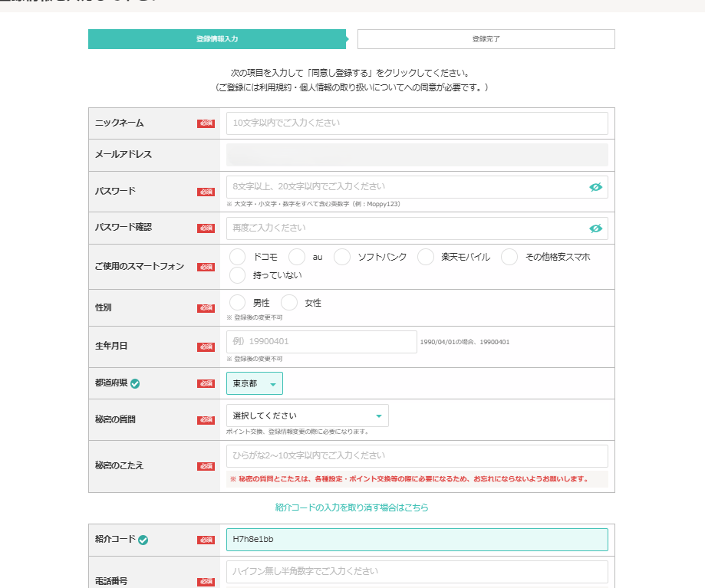Toggle password visibility eye icon
Image resolution: width=705 pixels, height=588 pixels.
tap(595, 187)
